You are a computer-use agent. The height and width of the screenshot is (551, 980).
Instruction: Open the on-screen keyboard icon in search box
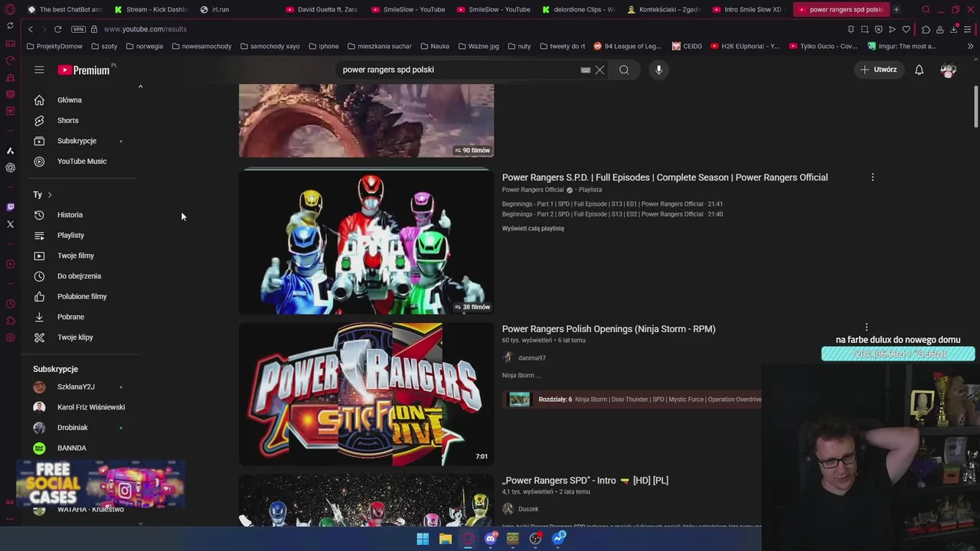pos(586,70)
